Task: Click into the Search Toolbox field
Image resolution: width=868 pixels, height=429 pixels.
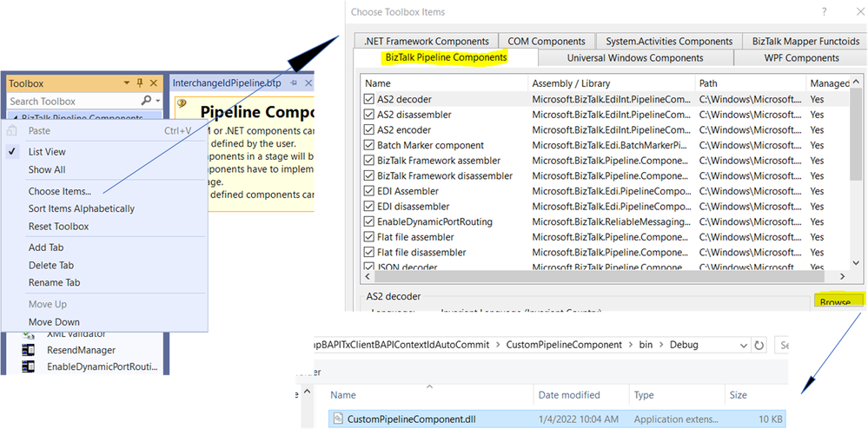Action: 74,101
